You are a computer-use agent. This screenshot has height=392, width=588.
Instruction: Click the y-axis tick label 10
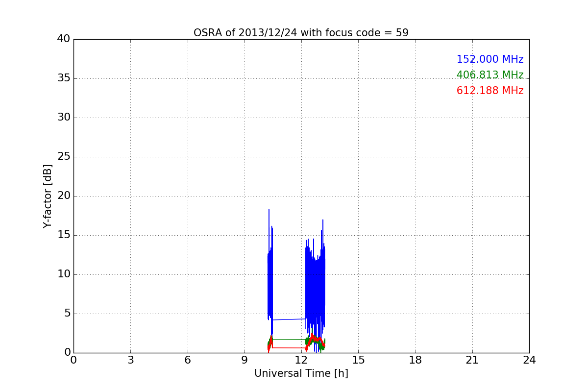(x=64, y=274)
